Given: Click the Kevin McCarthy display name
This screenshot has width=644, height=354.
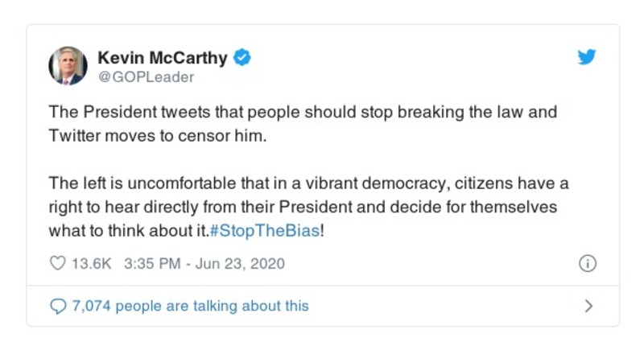Looking at the screenshot, I should [163, 57].
